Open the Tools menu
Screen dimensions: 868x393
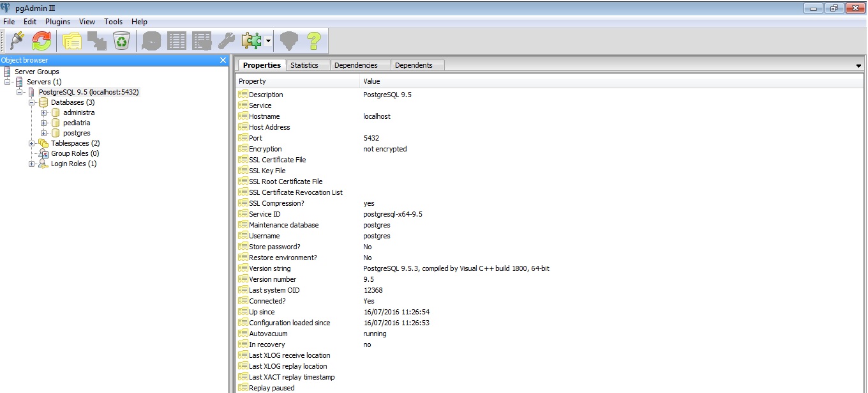(x=113, y=22)
